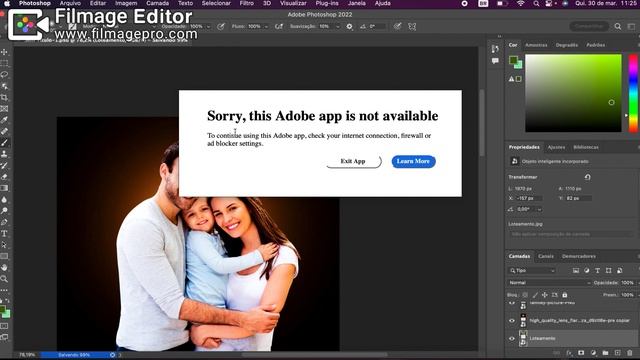Image resolution: width=640 pixels, height=360 pixels.
Task: Open Comments panel icon in side dock
Action: [495, 61]
